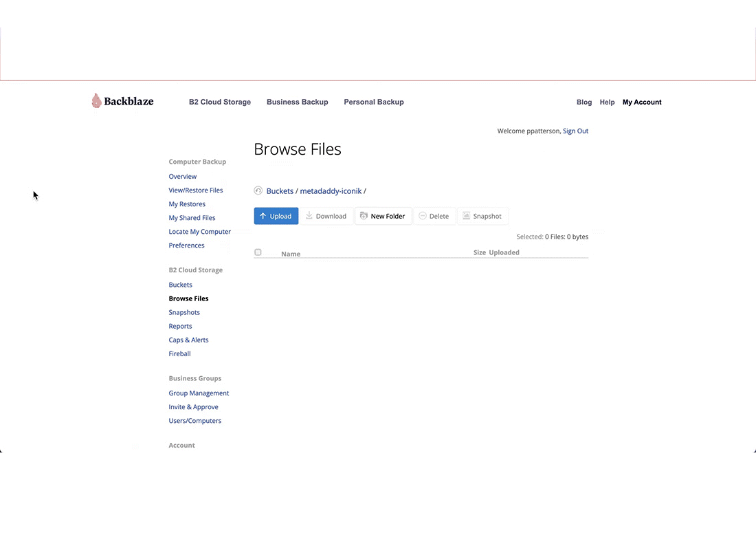
Task: Click the Uploaded column header
Action: point(504,252)
